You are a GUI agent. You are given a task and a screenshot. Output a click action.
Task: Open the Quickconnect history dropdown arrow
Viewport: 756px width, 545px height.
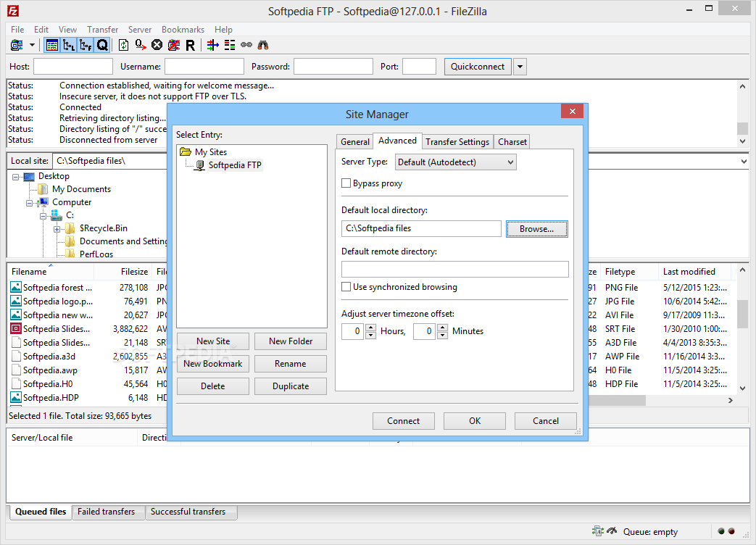(519, 66)
